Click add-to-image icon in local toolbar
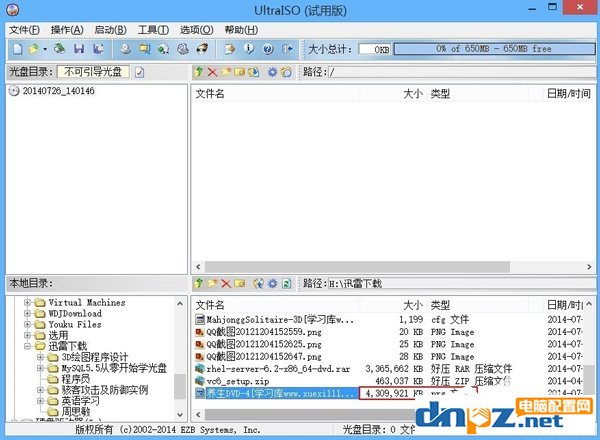The width and height of the screenshot is (600, 440). [x=258, y=283]
